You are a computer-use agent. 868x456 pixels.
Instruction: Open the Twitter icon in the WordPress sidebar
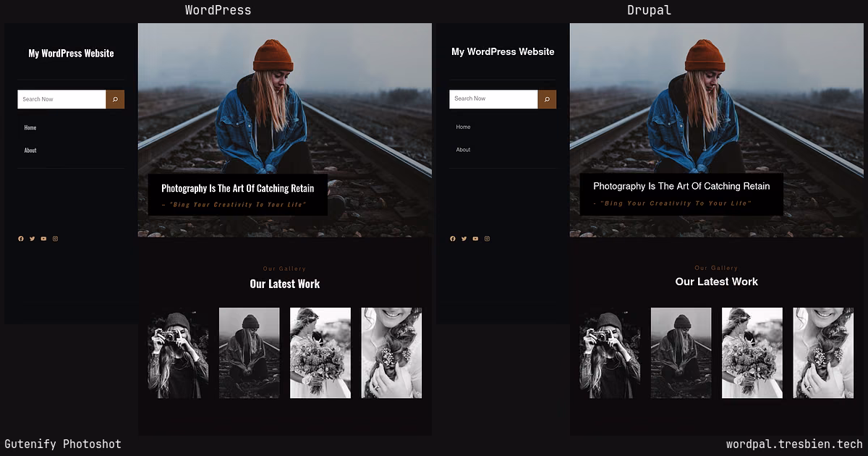[32, 239]
